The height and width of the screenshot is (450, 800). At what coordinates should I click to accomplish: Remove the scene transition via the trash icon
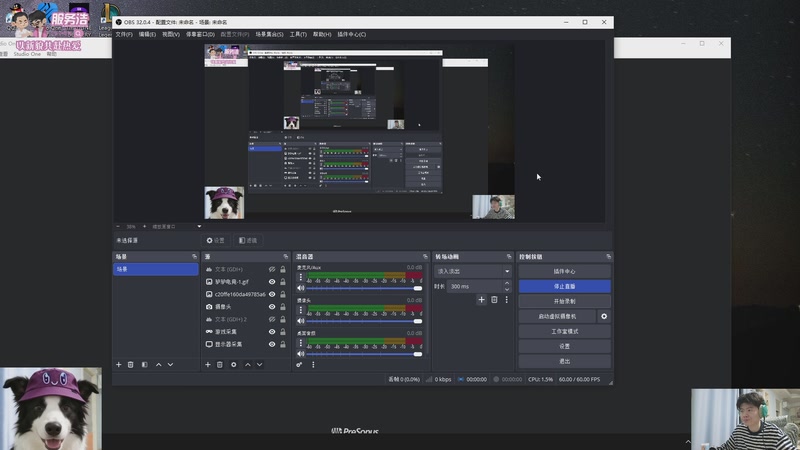click(x=494, y=300)
